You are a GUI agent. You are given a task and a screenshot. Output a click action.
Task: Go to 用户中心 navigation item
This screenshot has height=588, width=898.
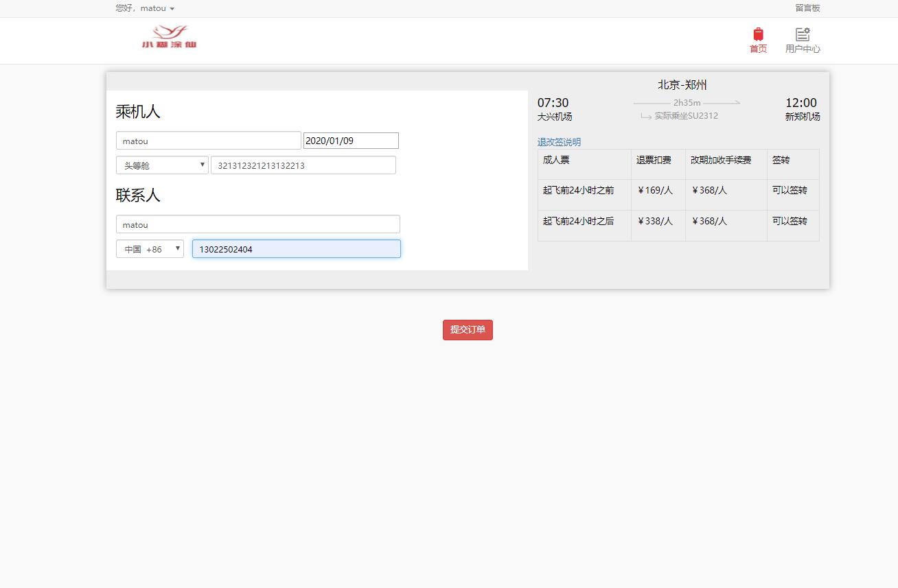pyautogui.click(x=803, y=49)
